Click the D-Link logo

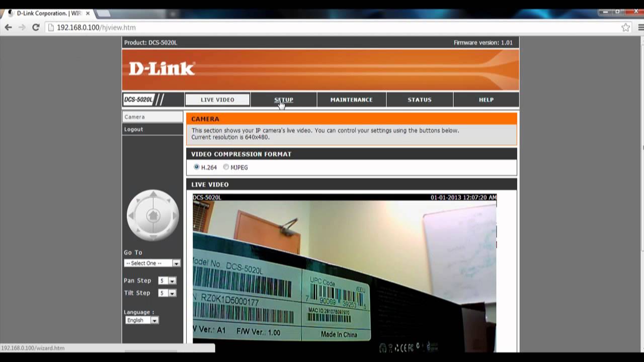(x=162, y=68)
